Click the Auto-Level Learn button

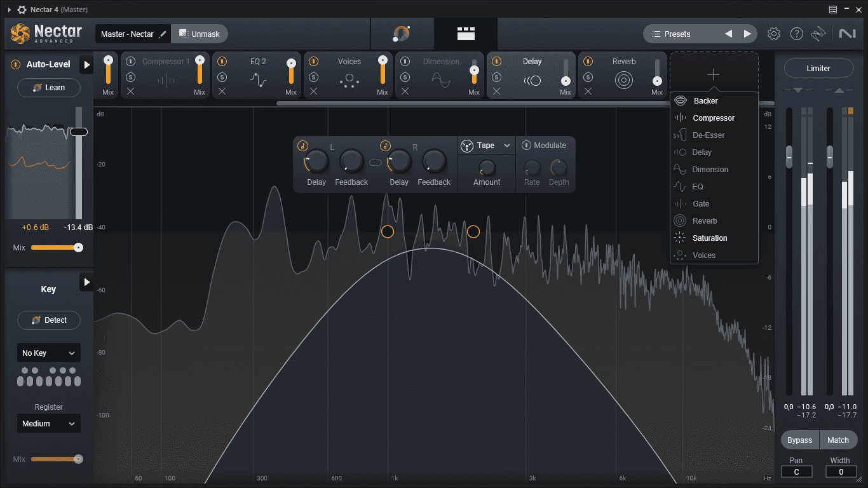click(x=49, y=88)
